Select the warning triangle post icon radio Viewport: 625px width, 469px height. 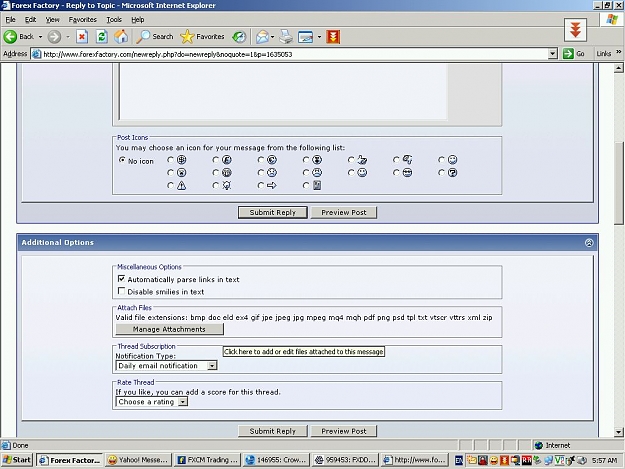click(x=170, y=185)
